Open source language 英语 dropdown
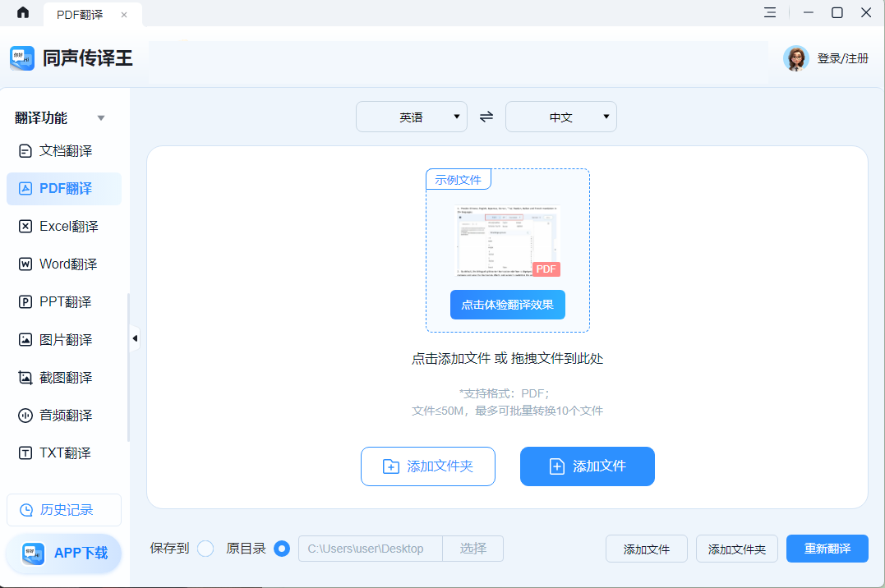This screenshot has height=588, width=885. coord(412,117)
